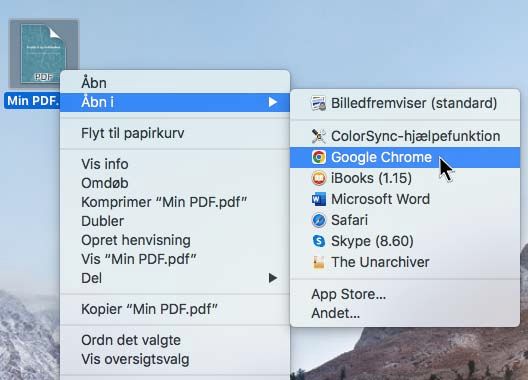Screen dimensions: 528x380
Task: Select Komprimer "Min PDF.pdf"
Action: coord(175,202)
